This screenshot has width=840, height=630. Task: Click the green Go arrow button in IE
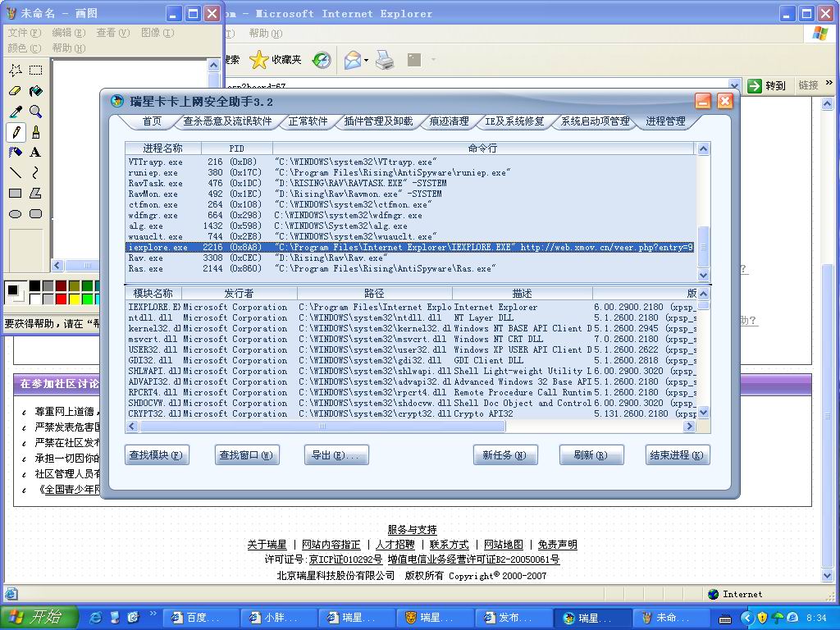755,85
